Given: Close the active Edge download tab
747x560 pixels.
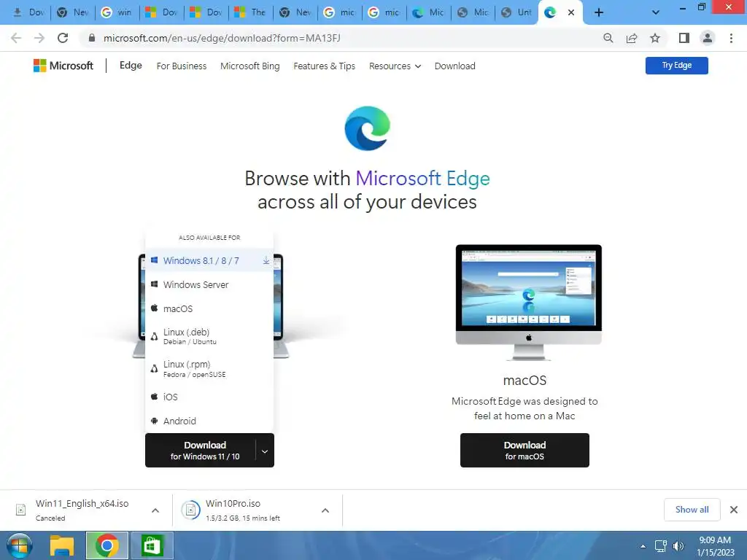Looking at the screenshot, I should [x=571, y=12].
